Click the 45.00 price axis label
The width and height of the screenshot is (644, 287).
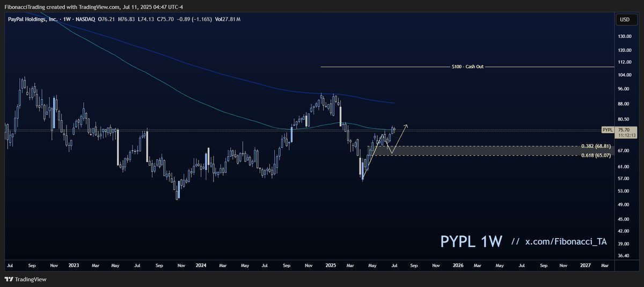click(x=623, y=219)
